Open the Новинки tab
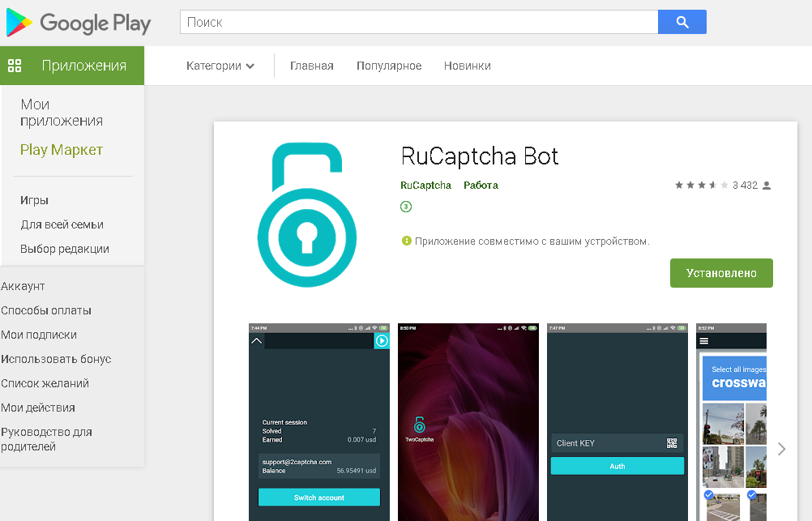812x521 pixels. [467, 66]
